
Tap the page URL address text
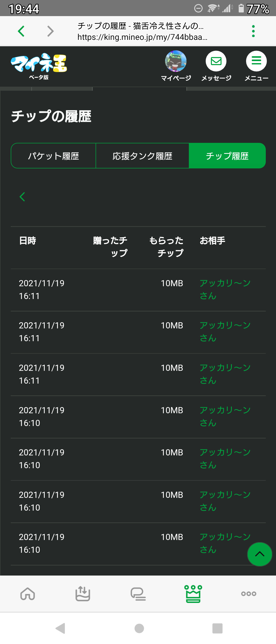(142, 37)
